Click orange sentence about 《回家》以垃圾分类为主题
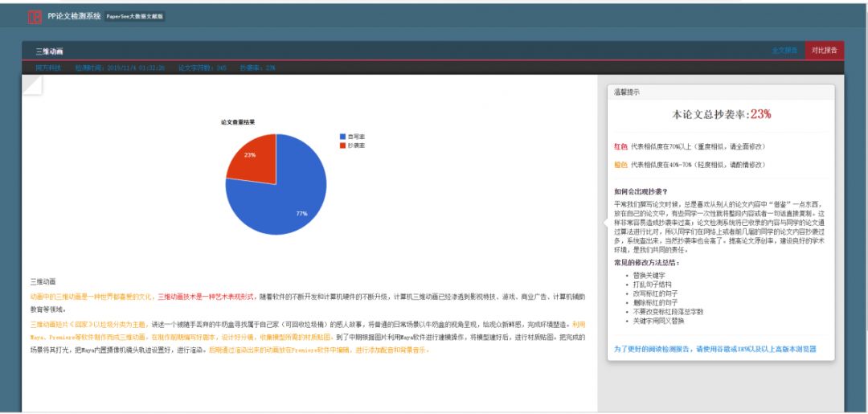Screen dimensions: 868x414 click(88, 324)
